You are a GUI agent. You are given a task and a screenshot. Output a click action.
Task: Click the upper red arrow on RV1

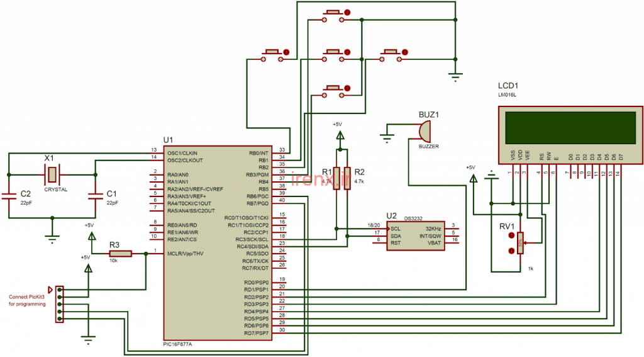click(510, 237)
